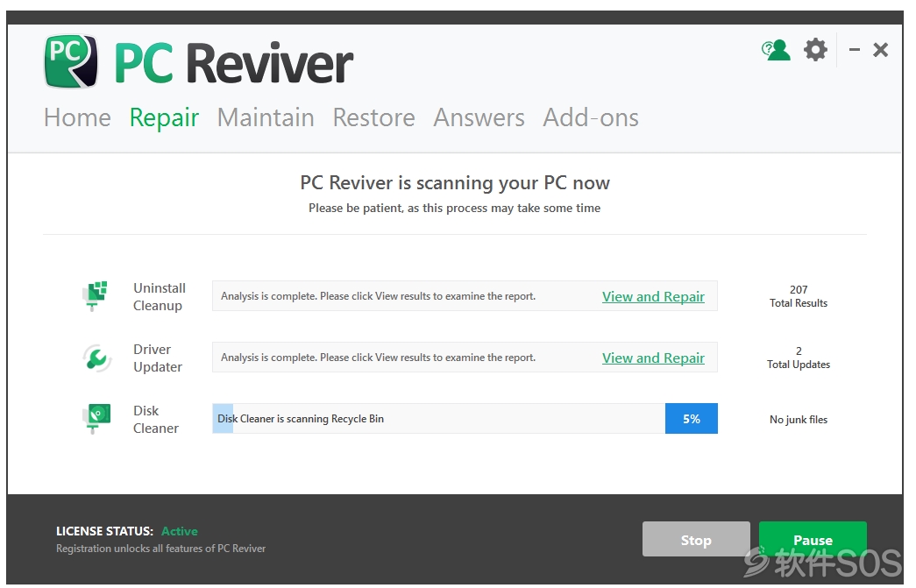
Task: Click View and Repair for Driver Updater
Action: coord(653,358)
